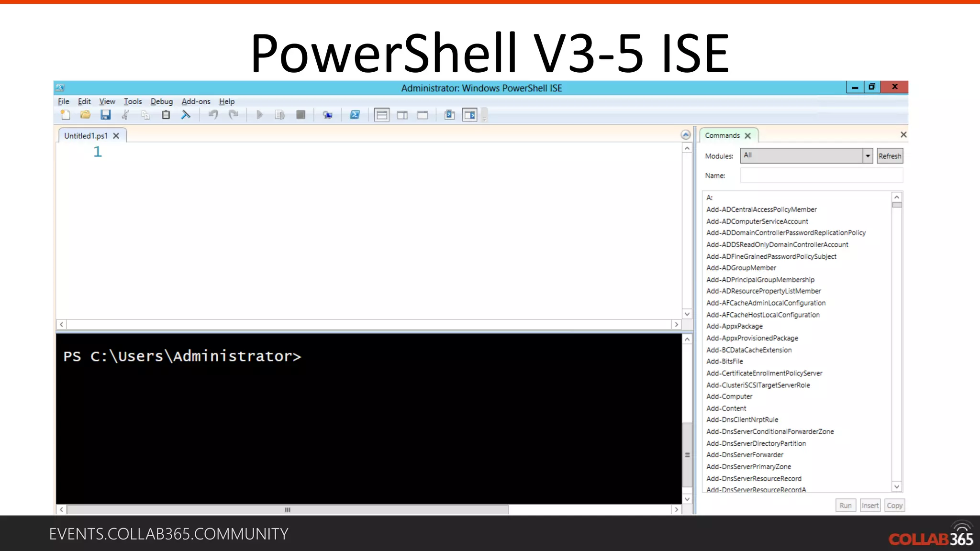The width and height of the screenshot is (980, 551).
Task: Open the Edit menu
Action: tap(84, 101)
